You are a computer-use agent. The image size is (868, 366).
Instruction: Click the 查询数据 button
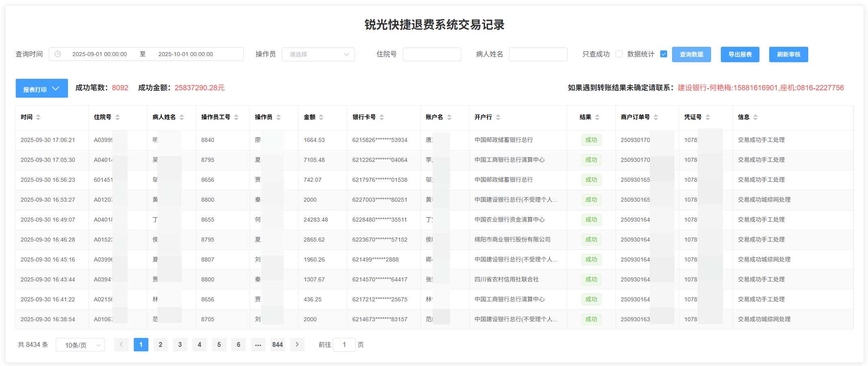click(691, 54)
